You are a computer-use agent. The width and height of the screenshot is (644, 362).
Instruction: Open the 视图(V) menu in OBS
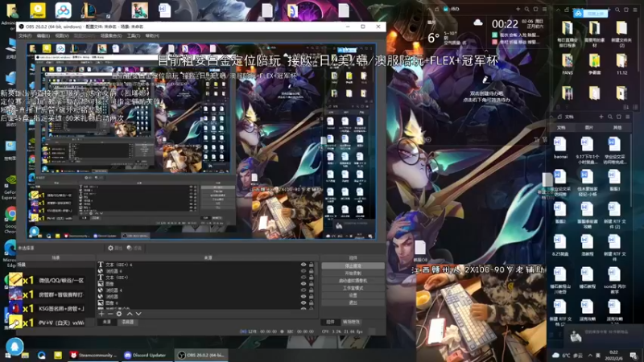(x=62, y=36)
